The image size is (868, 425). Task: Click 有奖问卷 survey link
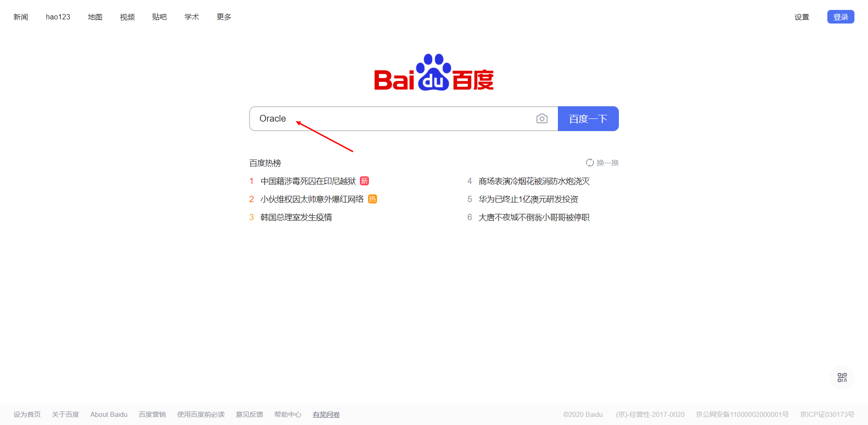326,415
